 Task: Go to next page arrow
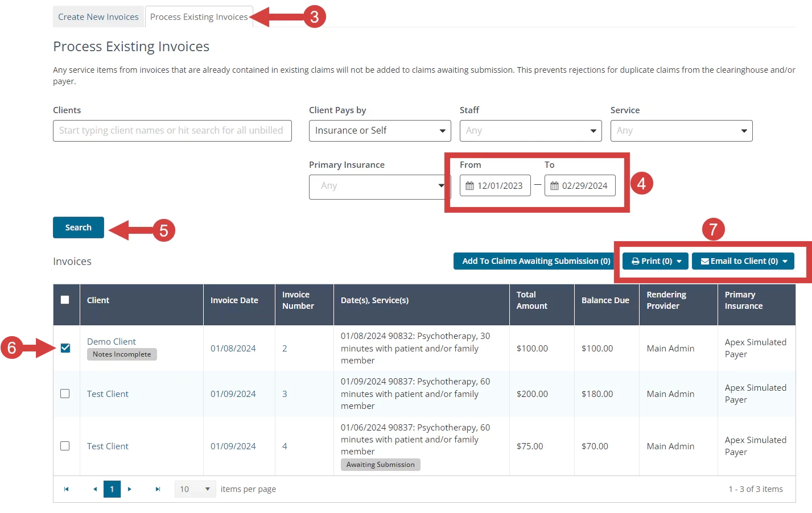click(130, 489)
